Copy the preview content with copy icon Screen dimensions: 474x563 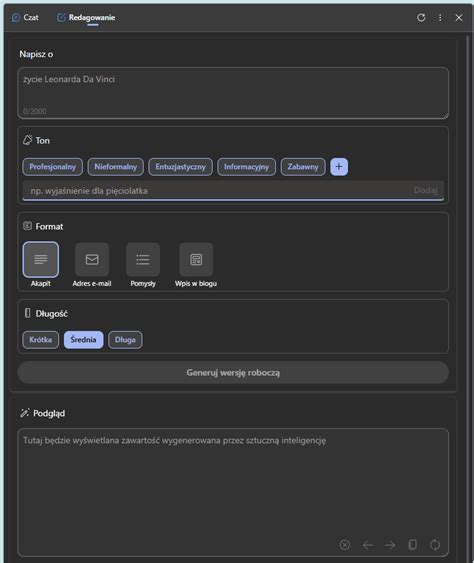413,545
